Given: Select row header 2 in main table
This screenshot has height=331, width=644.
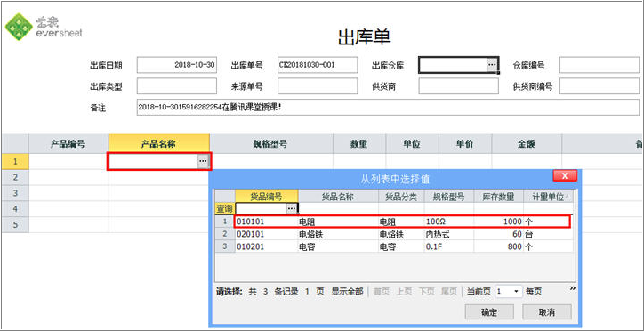Looking at the screenshot, I should (x=15, y=177).
